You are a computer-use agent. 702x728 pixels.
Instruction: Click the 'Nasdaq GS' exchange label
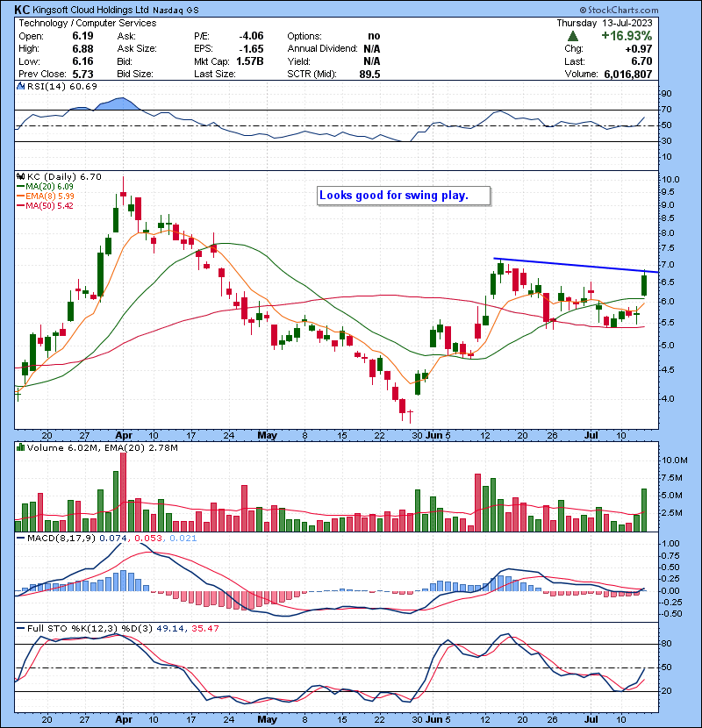(x=175, y=11)
